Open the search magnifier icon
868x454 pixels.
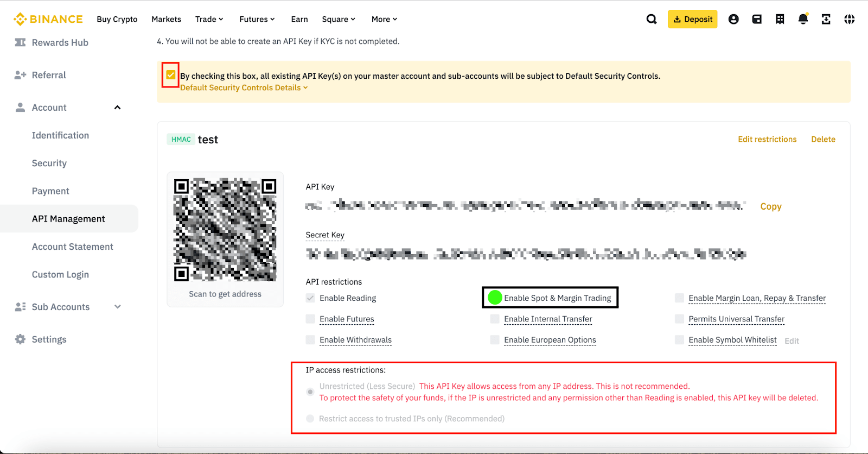[x=652, y=19]
